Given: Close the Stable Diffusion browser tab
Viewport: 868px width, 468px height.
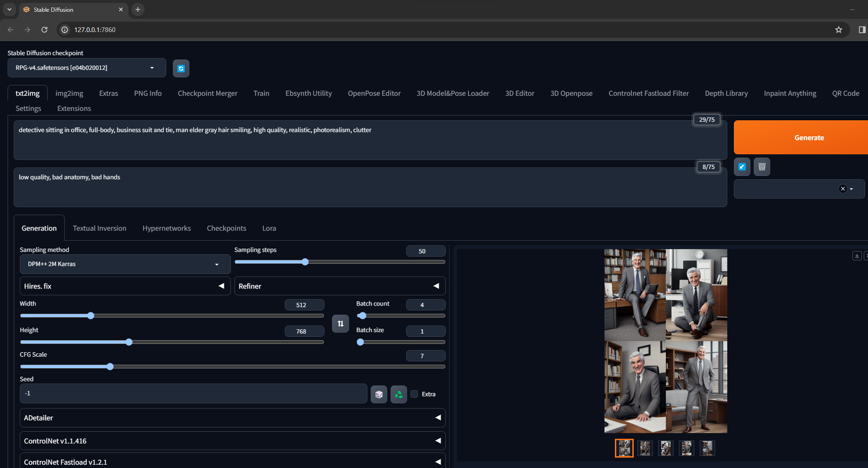Looking at the screenshot, I should click(x=121, y=9).
